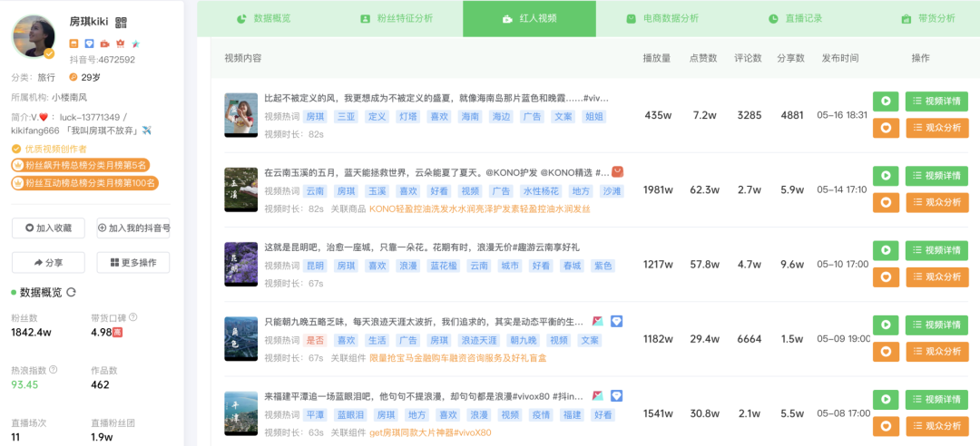Screen dimensions: 980x446
Task: Favorite the 1182w video with heart icon
Action: click(886, 351)
